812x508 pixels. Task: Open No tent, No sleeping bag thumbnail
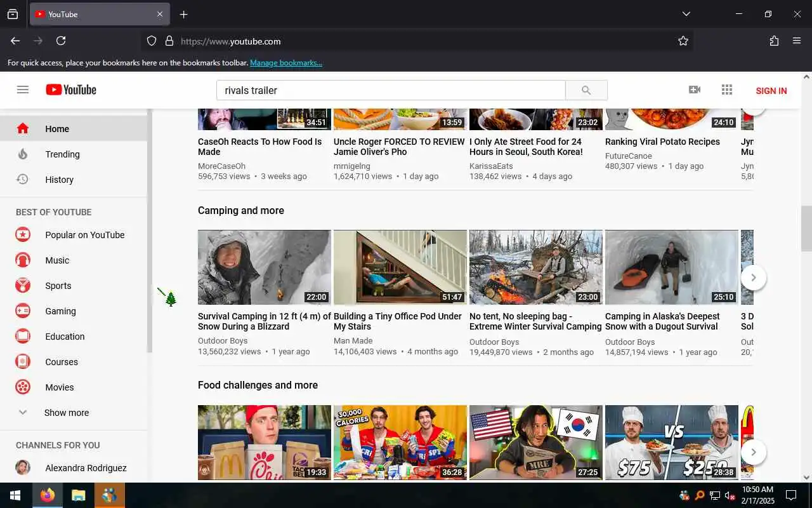tap(536, 267)
